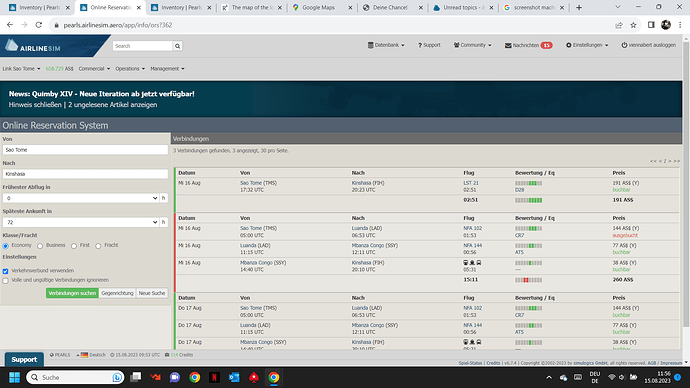The width and height of the screenshot is (690, 388).
Task: Open Nachrichten envelope with 15 badge
Action: point(528,45)
